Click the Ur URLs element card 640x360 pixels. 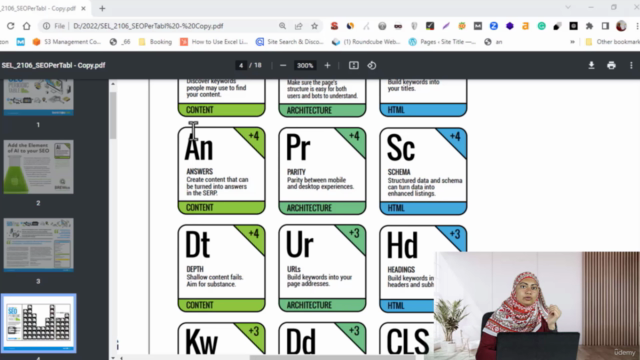322,268
